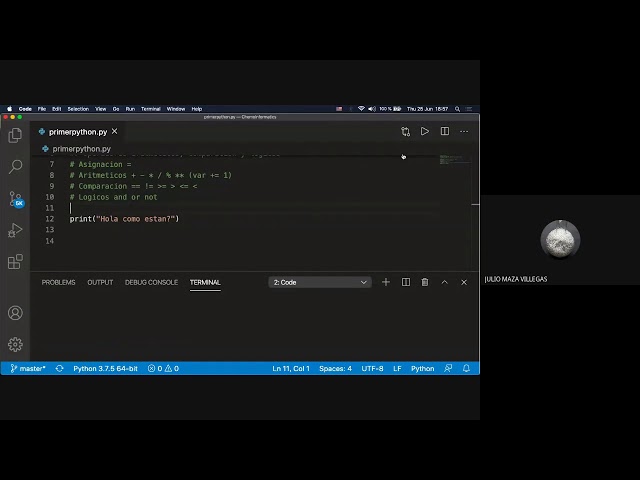Synchronize changes icon in status bar

tap(60, 369)
